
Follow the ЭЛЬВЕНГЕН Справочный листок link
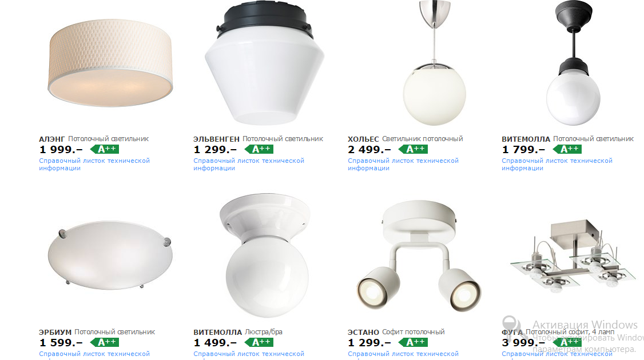coord(249,164)
